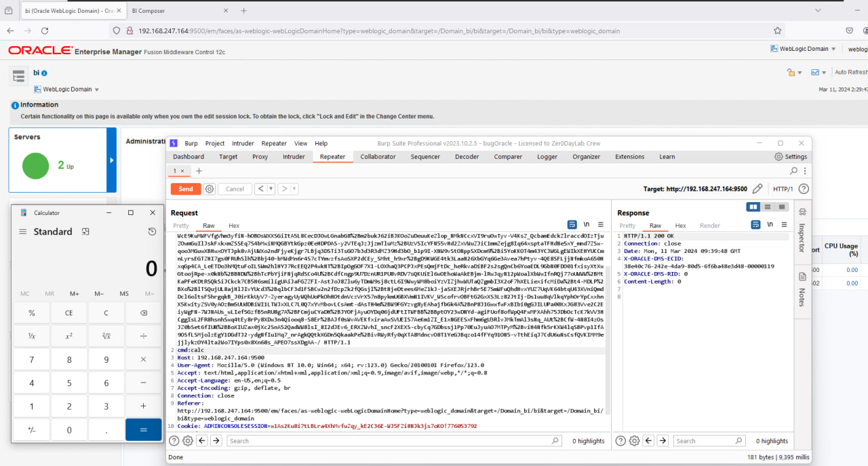Toggle the HTTP/1 protocol selector
868x466 pixels.
pos(783,189)
